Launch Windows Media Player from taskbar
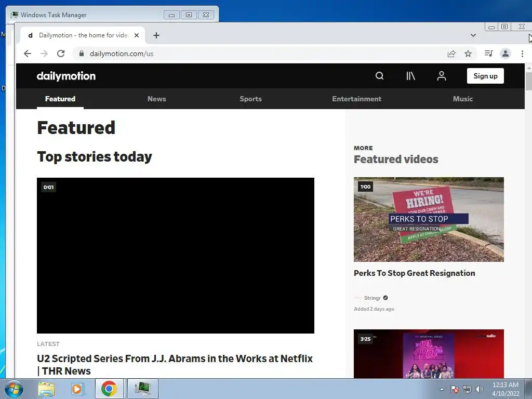The width and height of the screenshot is (532, 399). (x=77, y=389)
